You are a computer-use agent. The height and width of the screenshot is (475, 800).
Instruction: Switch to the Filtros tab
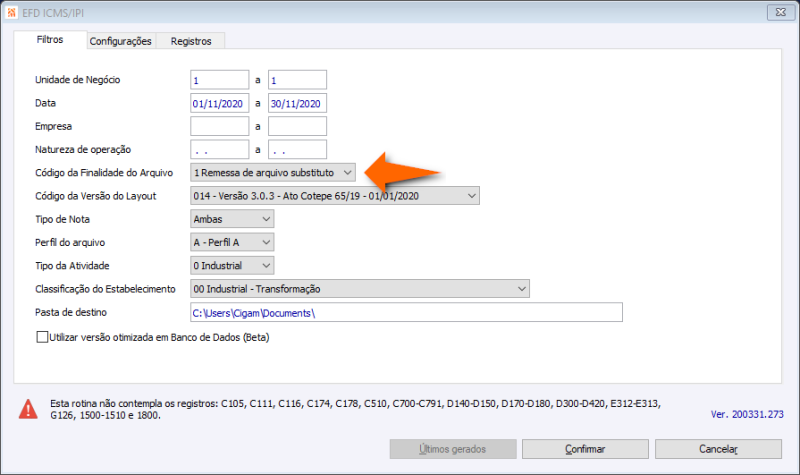(x=50, y=40)
